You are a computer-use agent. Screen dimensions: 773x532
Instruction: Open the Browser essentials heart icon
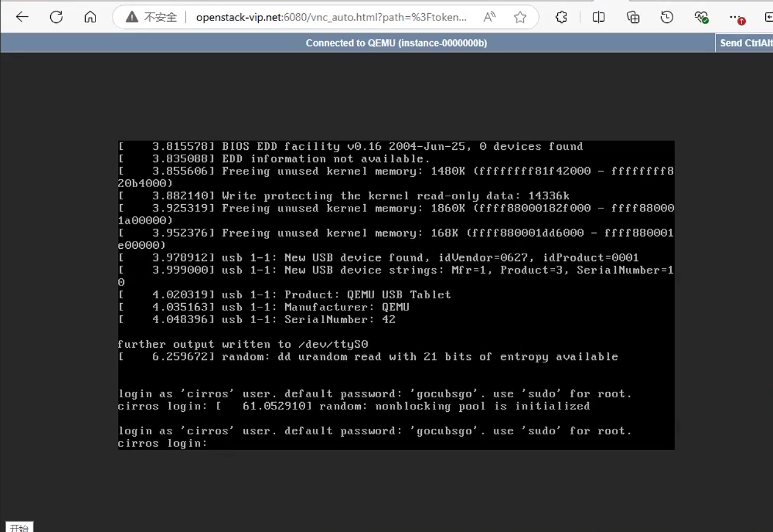(x=701, y=18)
